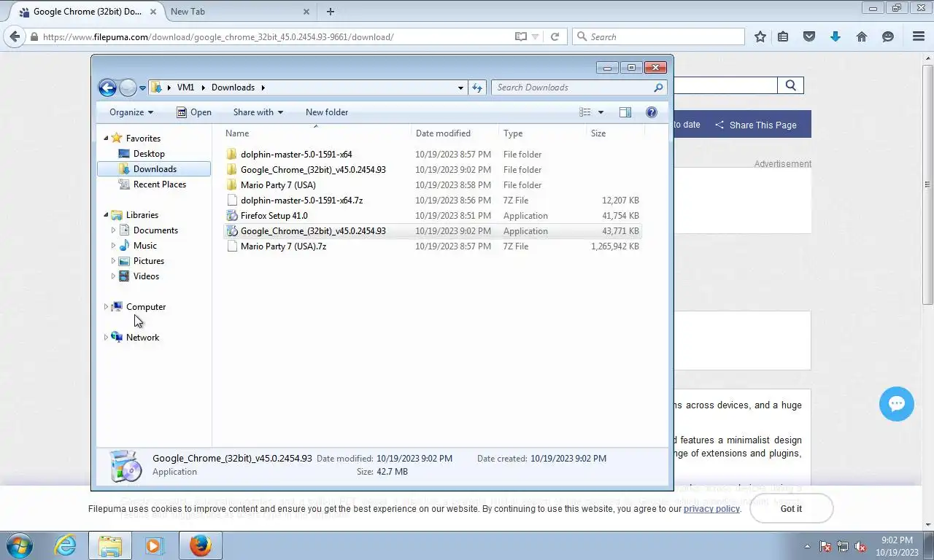Viewport: 934px width, 560px height.
Task: Click VM1 in the address breadcrumb
Action: (185, 87)
